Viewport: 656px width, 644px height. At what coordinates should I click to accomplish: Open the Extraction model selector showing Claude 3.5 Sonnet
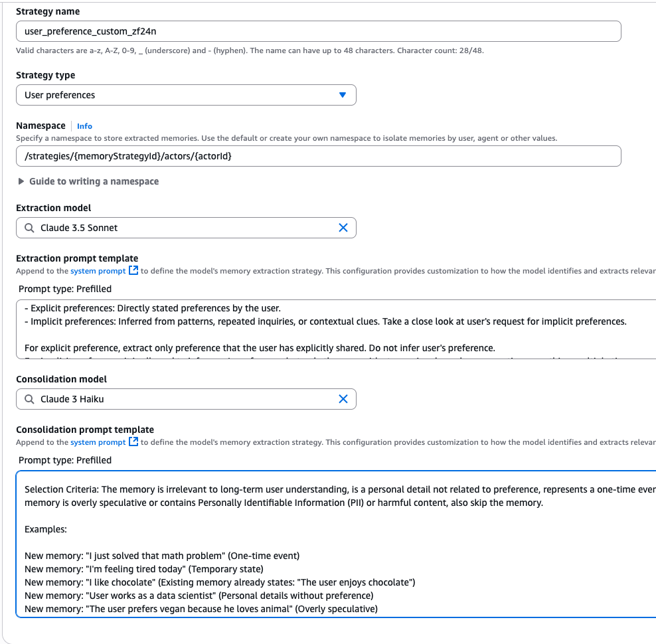[x=179, y=228]
